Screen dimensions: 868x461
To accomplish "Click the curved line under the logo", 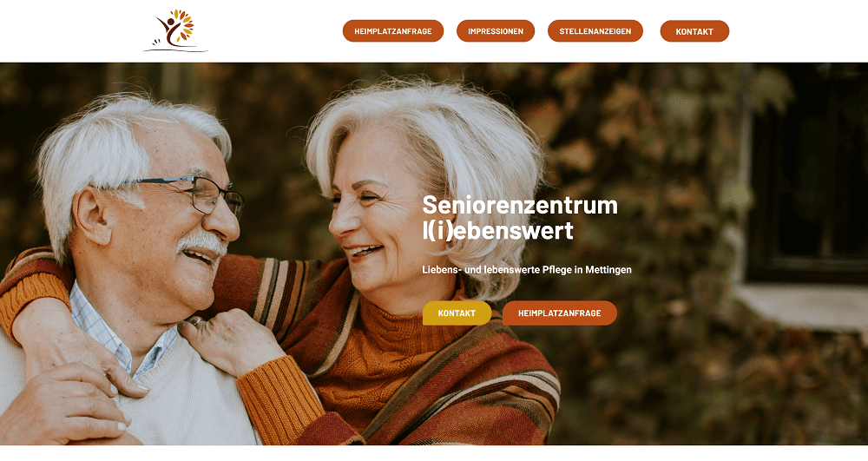I will pyautogui.click(x=175, y=50).
